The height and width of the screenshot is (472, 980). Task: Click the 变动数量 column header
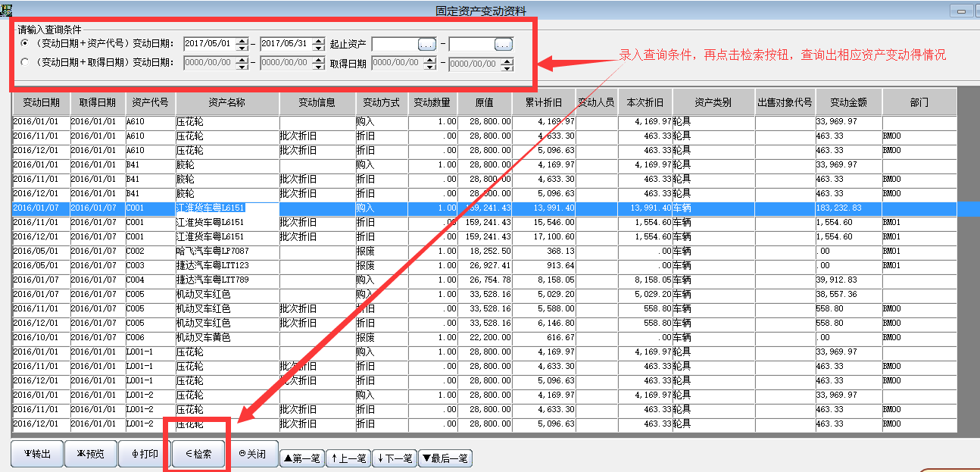coord(433,102)
